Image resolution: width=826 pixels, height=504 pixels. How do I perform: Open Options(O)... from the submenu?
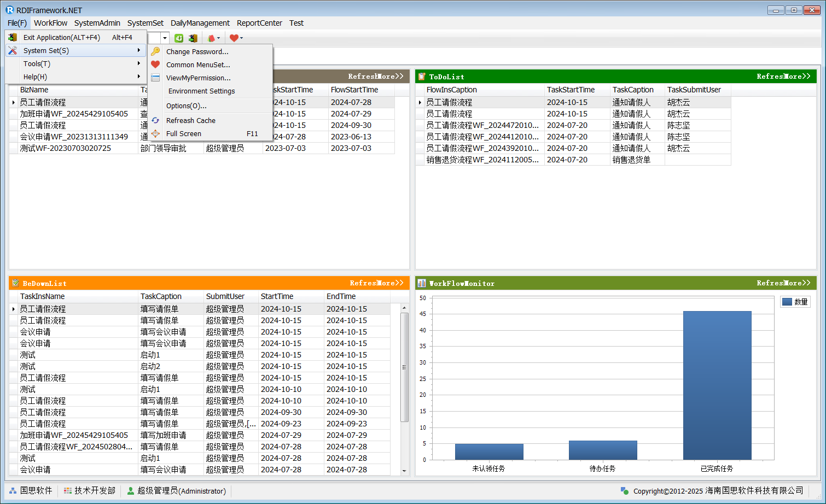[x=186, y=106]
